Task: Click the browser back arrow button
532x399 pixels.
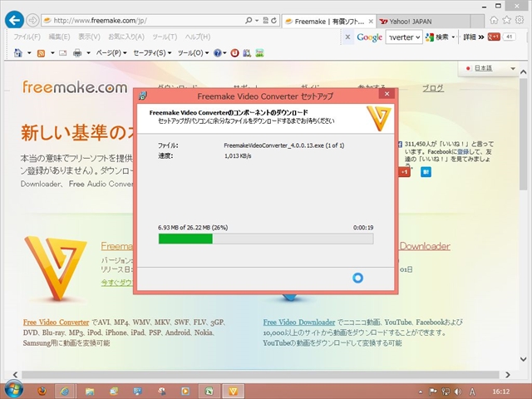Action: 13,20
